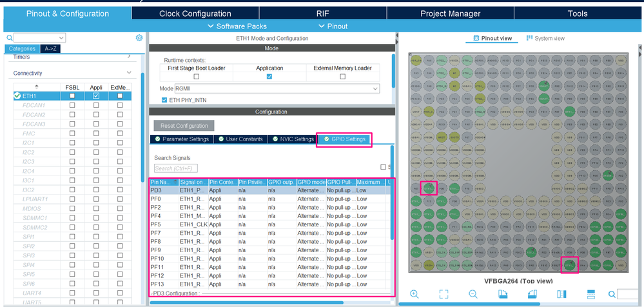Click the zoom in magnifier icon
Screen dimensions: 644x307
pos(415,294)
